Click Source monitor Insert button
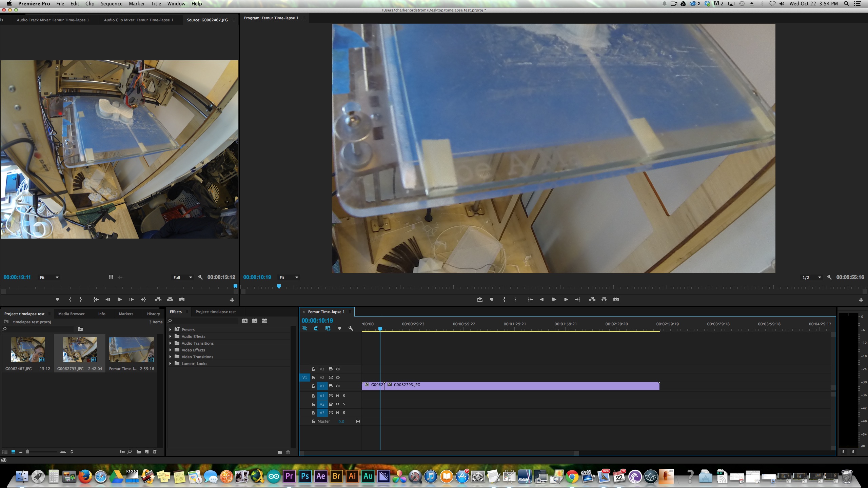The width and height of the screenshot is (868, 488). (x=158, y=300)
